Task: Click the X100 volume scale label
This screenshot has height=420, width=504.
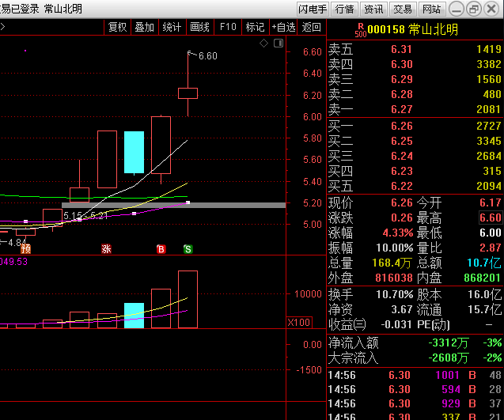Action: pos(299,322)
